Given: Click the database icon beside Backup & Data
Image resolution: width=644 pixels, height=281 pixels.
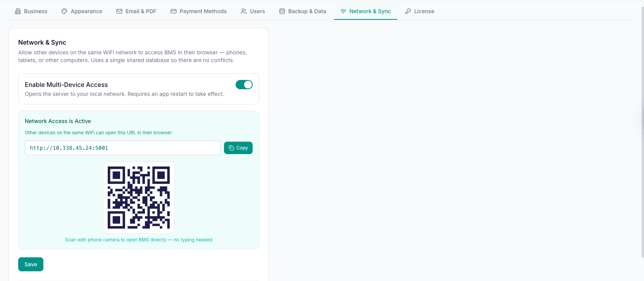Looking at the screenshot, I should pyautogui.click(x=282, y=11).
